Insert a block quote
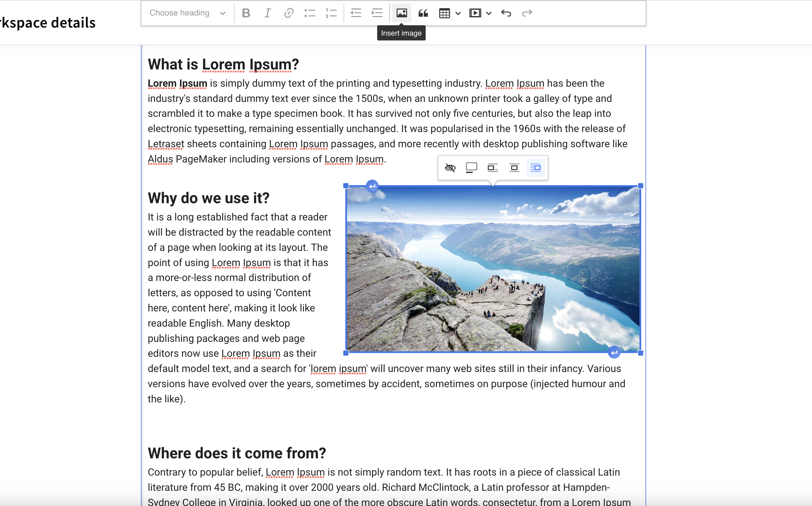Screen dimensions: 812x506 tap(423, 13)
